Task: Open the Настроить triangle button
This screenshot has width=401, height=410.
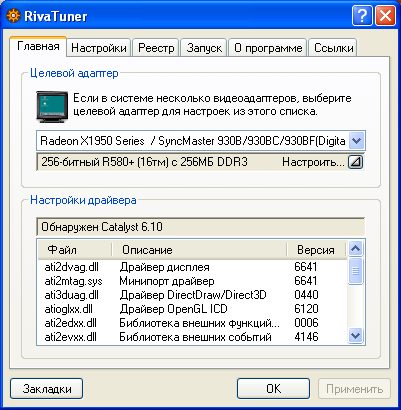Action: 355,162
